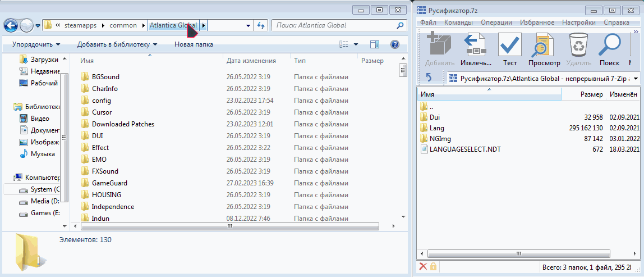Click the Новая папка button
Image resolution: width=644 pixels, height=277 pixels.
[194, 44]
